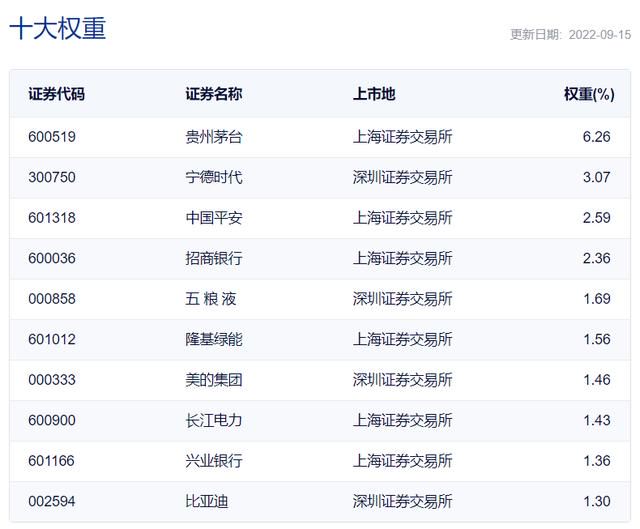Click the exchange cell in 隆基绿能 row

pos(402,339)
